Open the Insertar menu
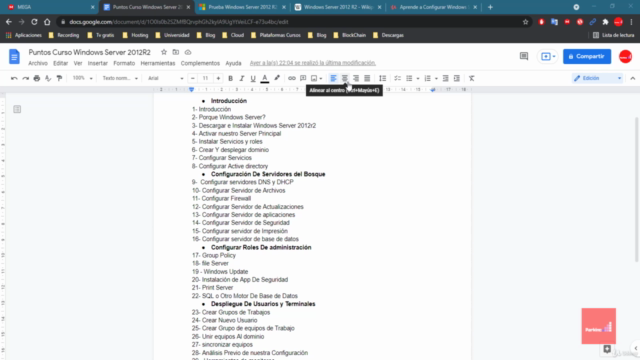This screenshot has width=640, height=360. point(98,63)
